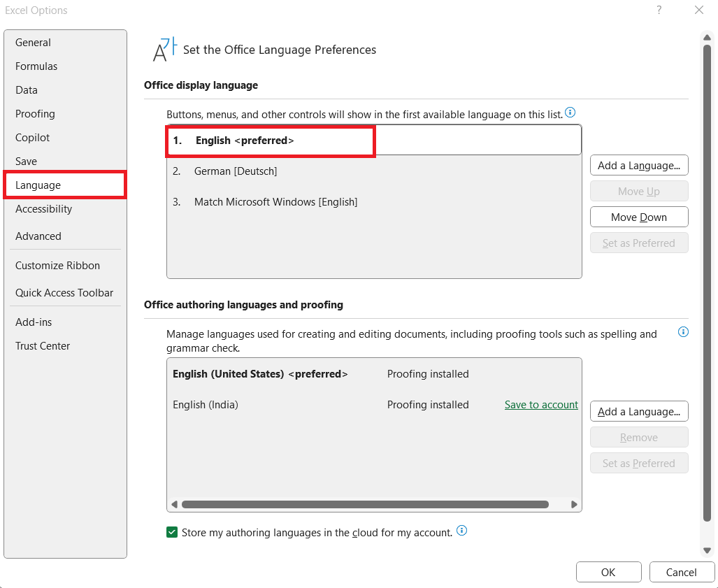The height and width of the screenshot is (588, 718).
Task: Click the authoring list horizontal scrollbar
Action: coord(365,504)
